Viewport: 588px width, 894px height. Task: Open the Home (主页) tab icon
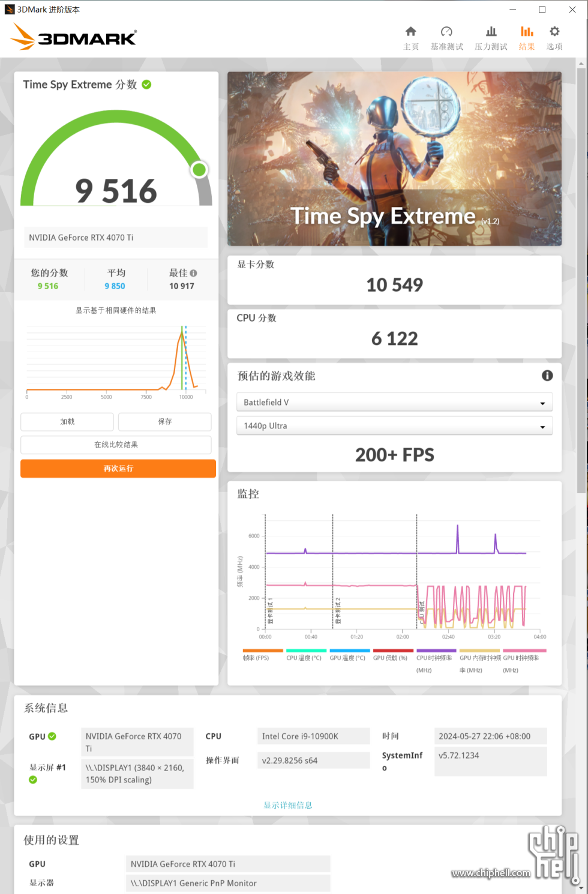pyautogui.click(x=411, y=31)
